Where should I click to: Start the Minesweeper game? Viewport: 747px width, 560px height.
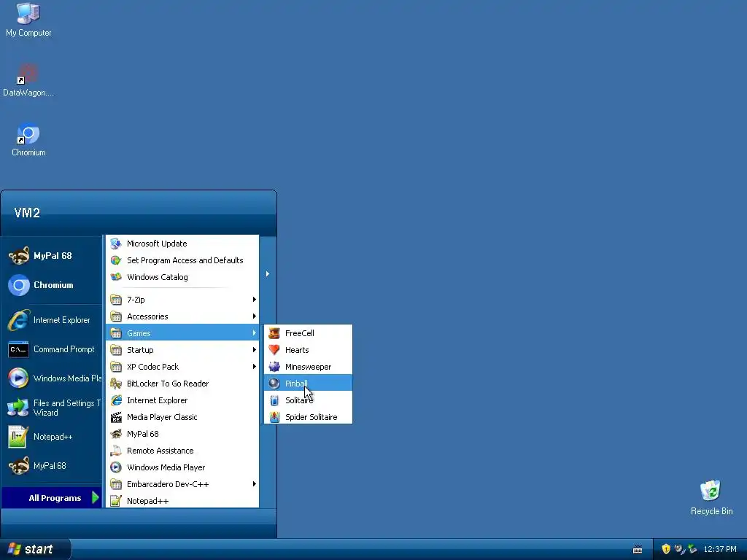[309, 367]
